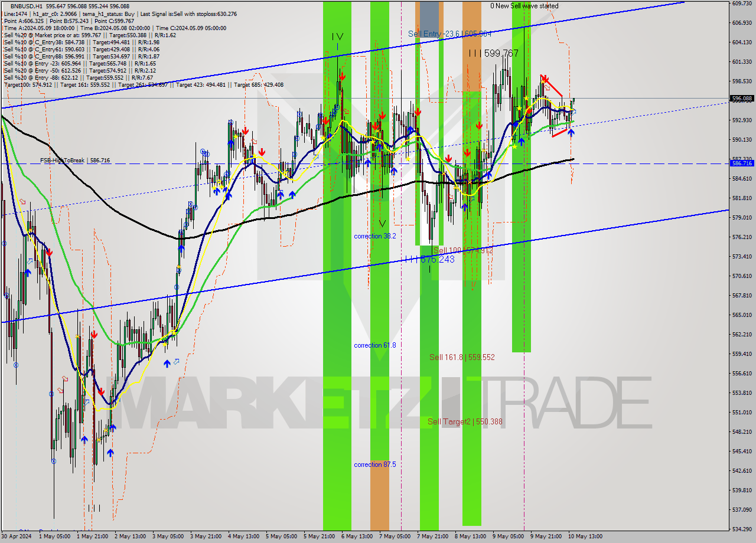Click the '10 May 13:00' time axis label
756x543 pixels.
[x=585, y=537]
